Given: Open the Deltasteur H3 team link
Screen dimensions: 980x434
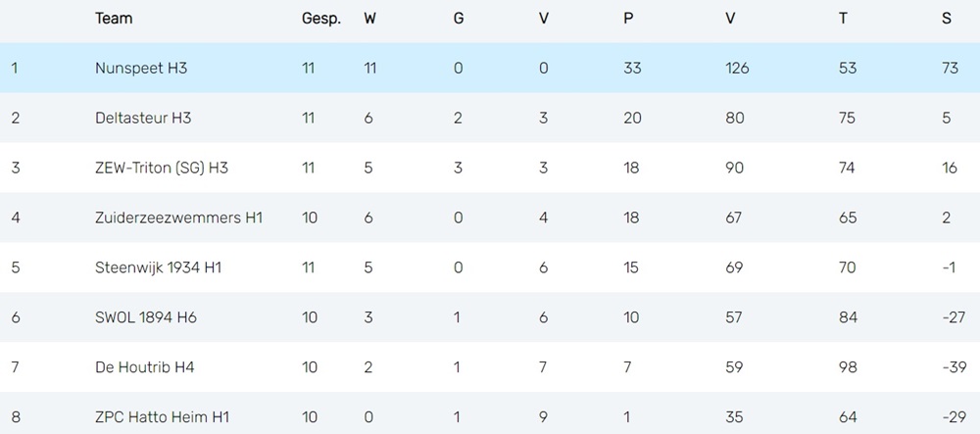Looking at the screenshot, I should 143,118.
